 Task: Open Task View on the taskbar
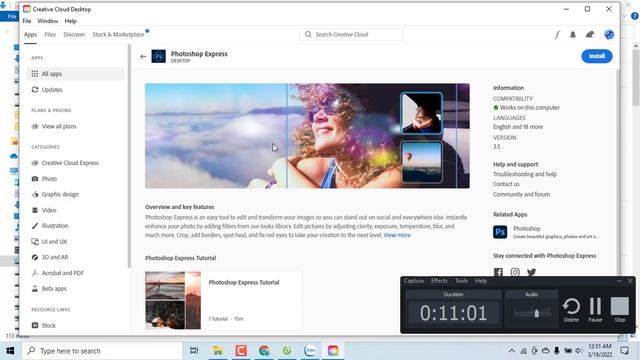(194, 351)
